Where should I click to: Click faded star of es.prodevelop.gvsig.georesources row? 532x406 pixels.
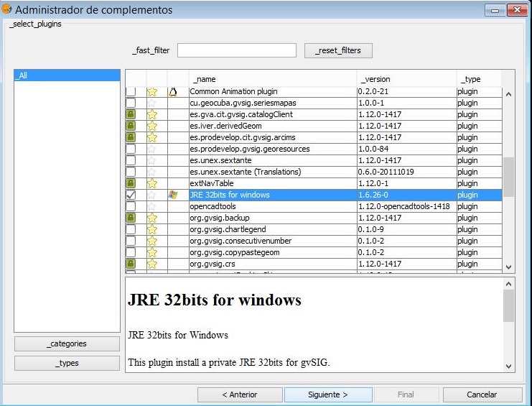pos(152,149)
